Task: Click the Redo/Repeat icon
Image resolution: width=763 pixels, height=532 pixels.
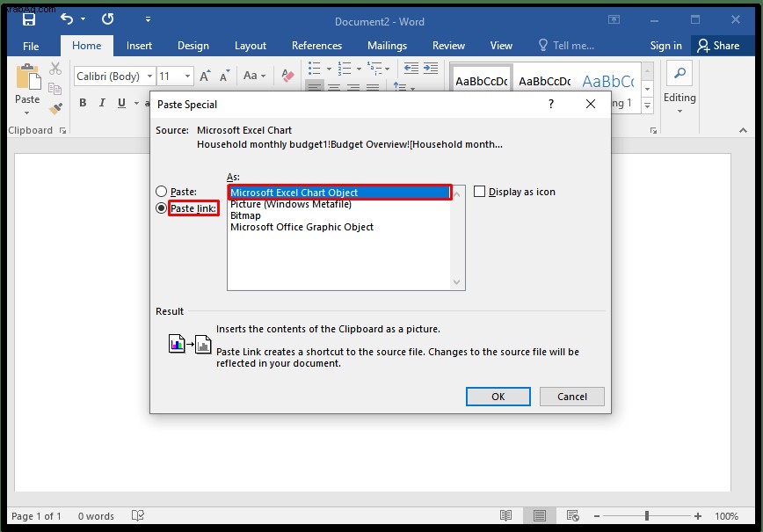Action: [107, 19]
